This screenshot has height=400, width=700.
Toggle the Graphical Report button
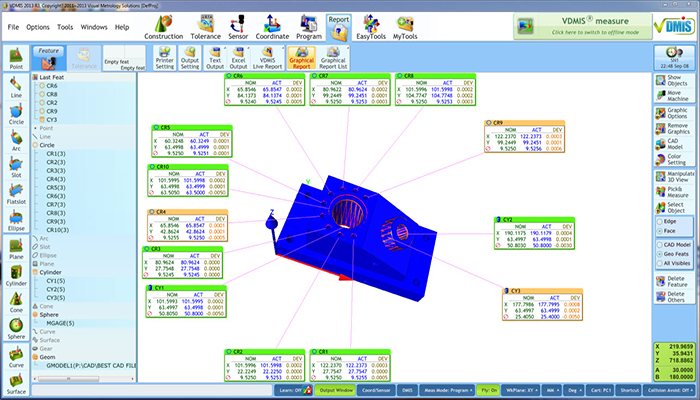tap(301, 58)
